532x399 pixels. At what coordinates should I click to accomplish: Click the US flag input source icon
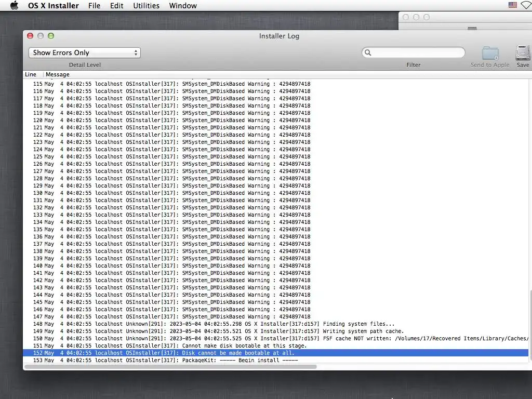click(512, 5)
